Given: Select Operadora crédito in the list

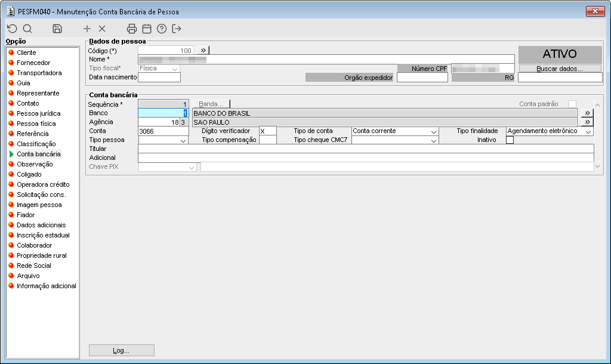Looking at the screenshot, I should (43, 184).
